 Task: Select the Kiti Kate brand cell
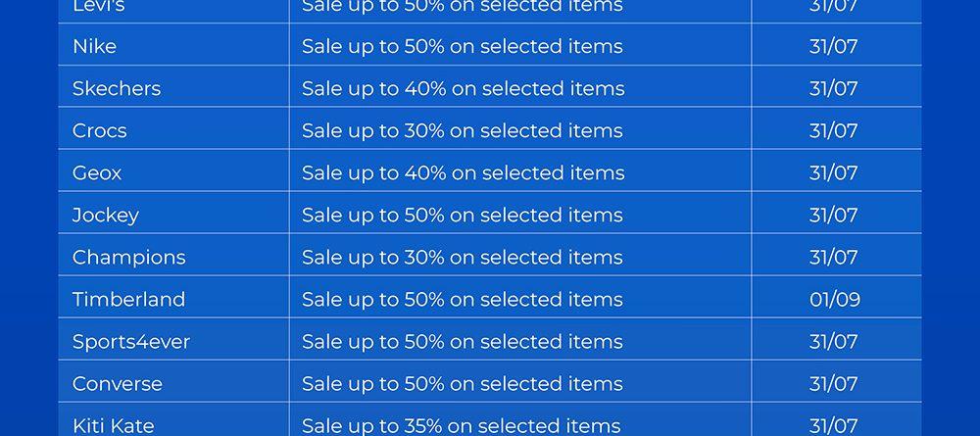[x=113, y=425]
